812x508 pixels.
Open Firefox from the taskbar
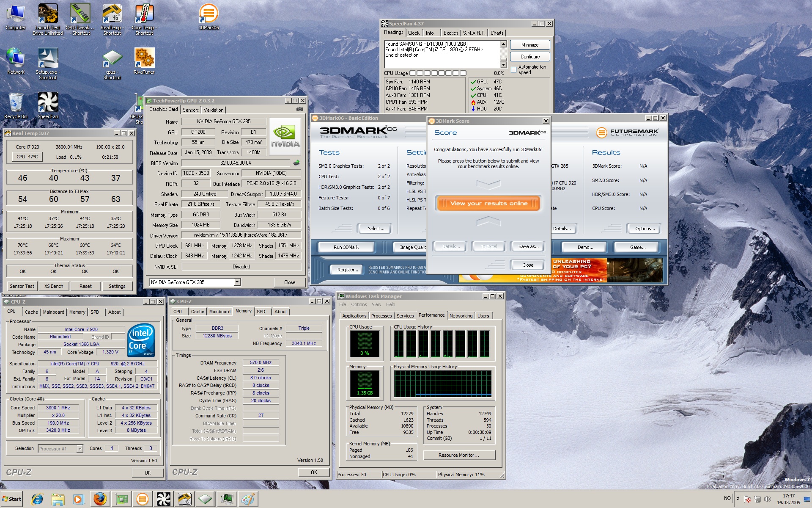click(100, 500)
